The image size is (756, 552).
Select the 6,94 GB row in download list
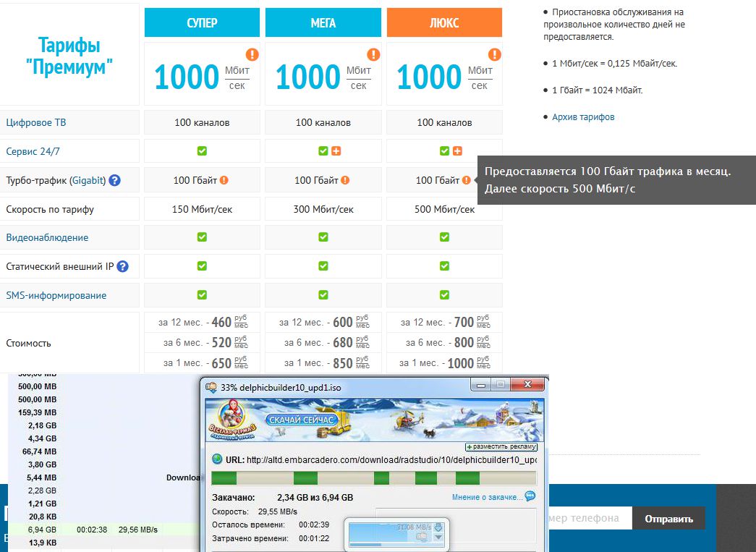104,530
